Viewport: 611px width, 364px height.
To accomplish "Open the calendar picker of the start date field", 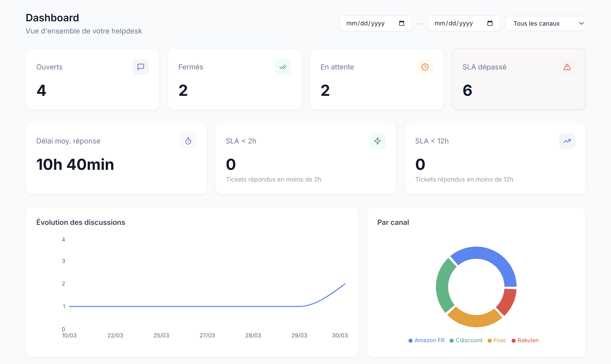I will point(402,23).
